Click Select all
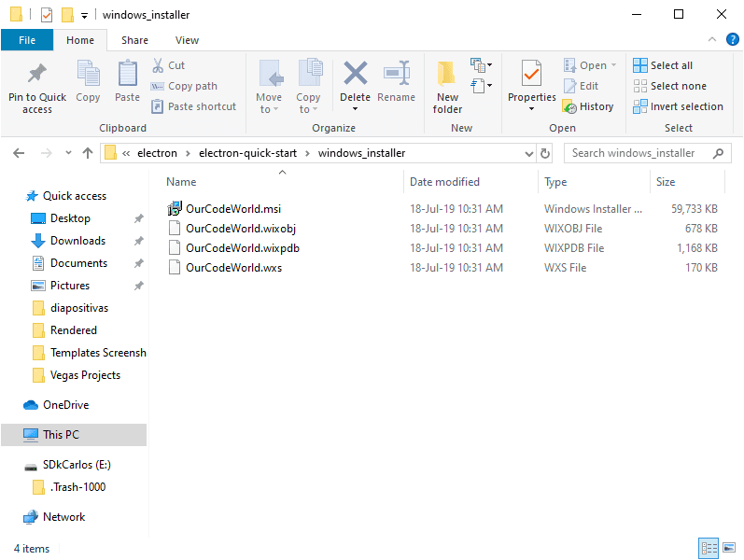This screenshot has height=560, width=744. tap(663, 65)
